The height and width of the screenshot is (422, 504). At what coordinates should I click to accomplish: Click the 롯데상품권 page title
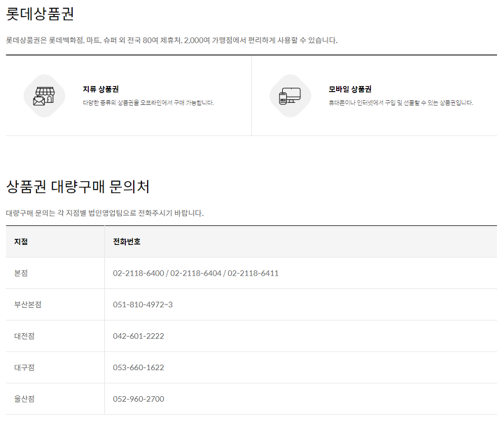pos(40,14)
